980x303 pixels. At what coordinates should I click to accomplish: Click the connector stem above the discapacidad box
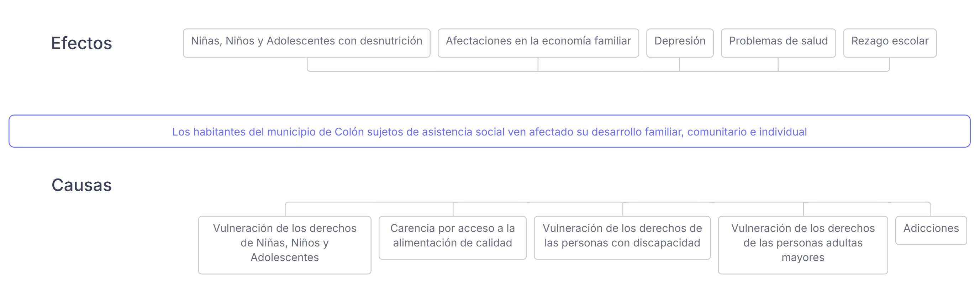coord(623,209)
